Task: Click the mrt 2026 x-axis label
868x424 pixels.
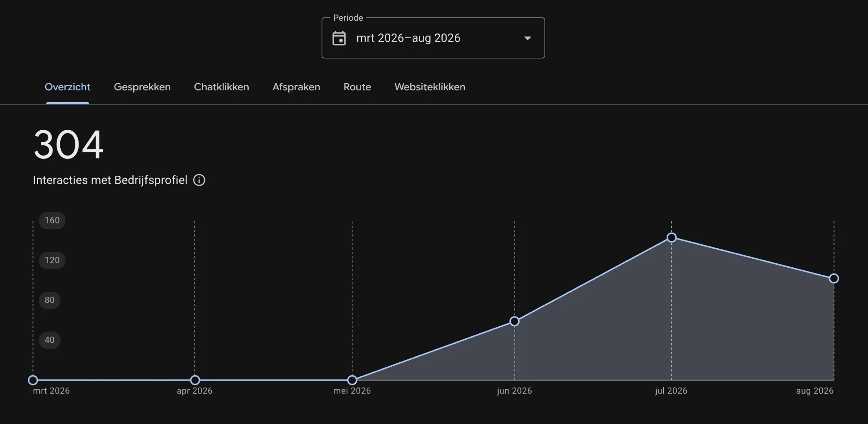Action: click(x=51, y=391)
